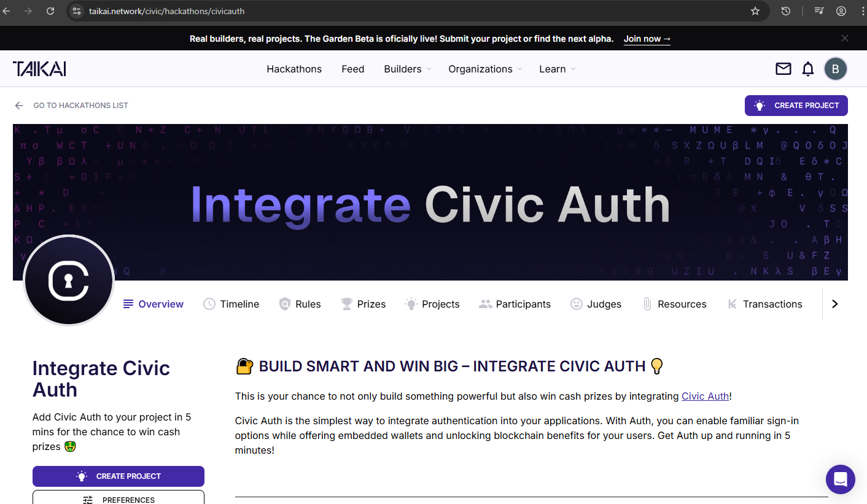867x504 pixels.
Task: Click the Projects lightbulb icon
Action: (411, 304)
